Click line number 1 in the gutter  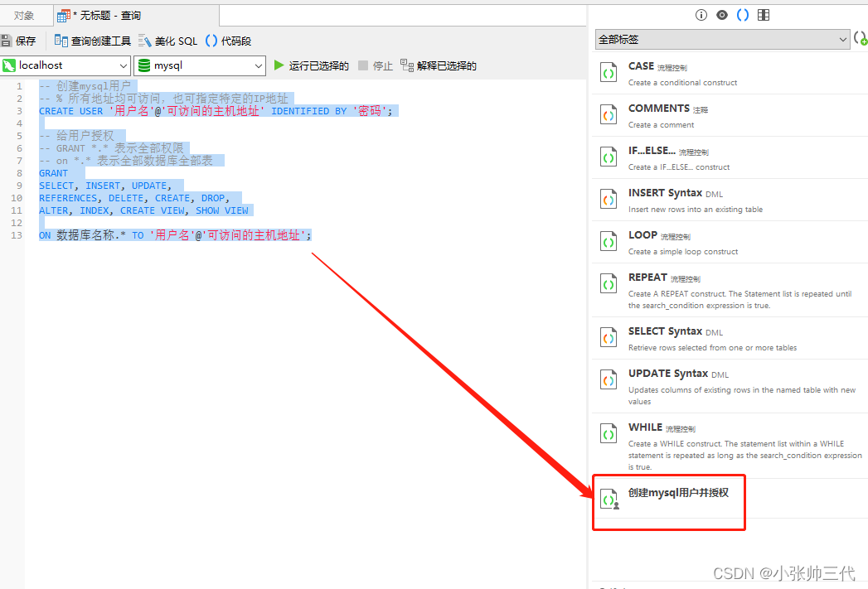click(19, 86)
